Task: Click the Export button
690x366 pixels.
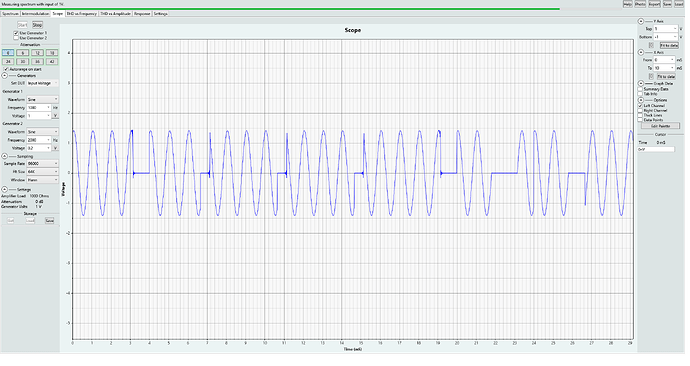Action: click(x=654, y=4)
